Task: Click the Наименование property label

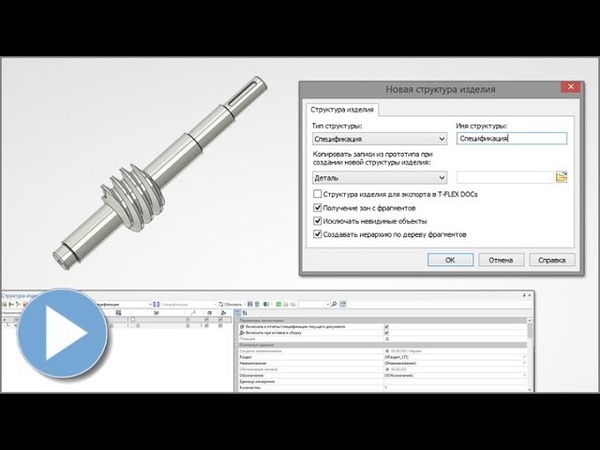Action: 253,363
